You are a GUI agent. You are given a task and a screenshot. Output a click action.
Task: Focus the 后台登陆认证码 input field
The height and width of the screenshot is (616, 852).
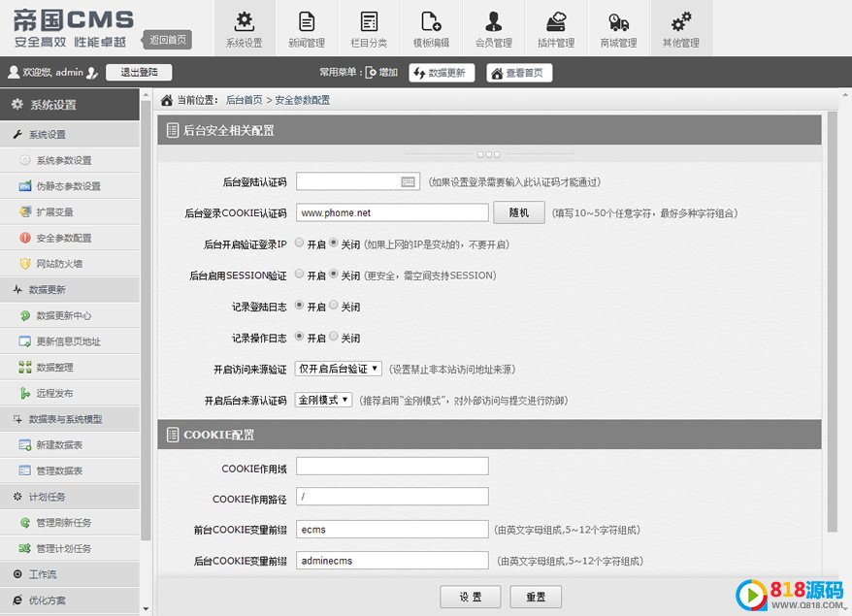tap(357, 181)
